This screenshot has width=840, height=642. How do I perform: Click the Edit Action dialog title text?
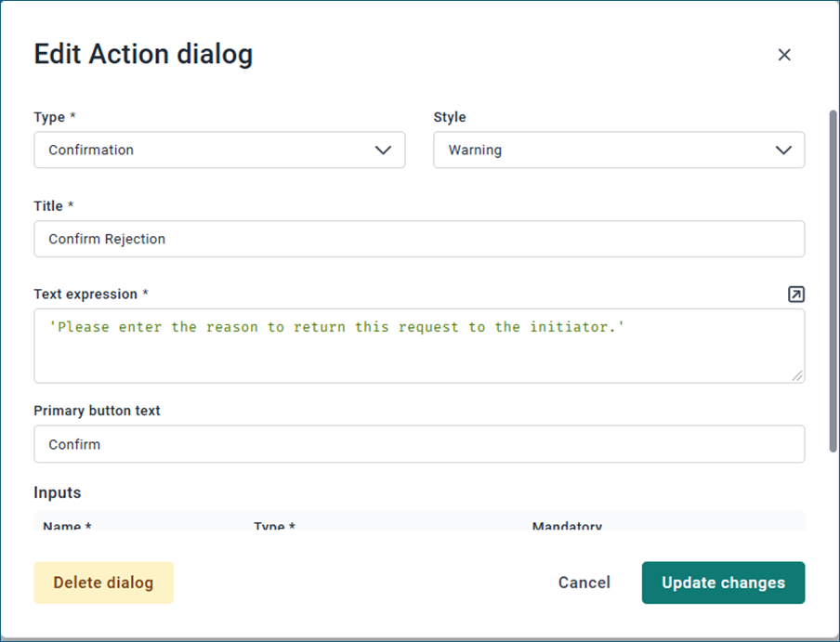click(143, 55)
